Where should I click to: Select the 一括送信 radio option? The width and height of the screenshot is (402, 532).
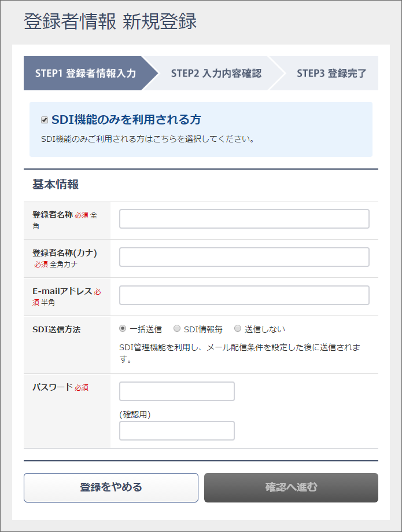pyautogui.click(x=123, y=329)
